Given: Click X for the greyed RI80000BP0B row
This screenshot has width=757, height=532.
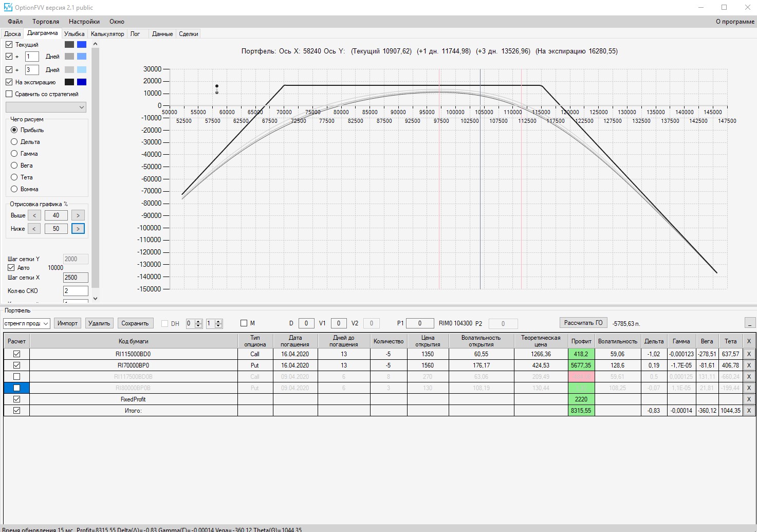Looking at the screenshot, I should (749, 388).
